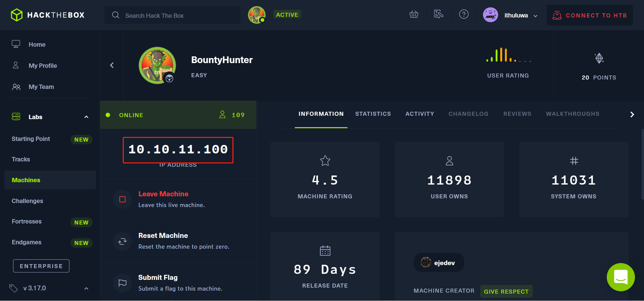
Task: Click the Home monitor icon
Action: 16,44
